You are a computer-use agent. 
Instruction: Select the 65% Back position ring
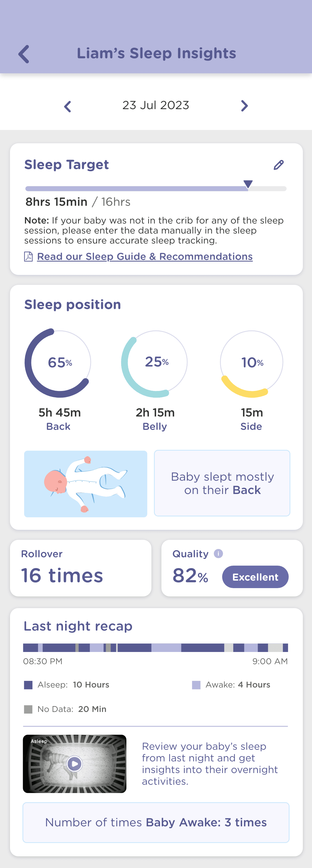[58, 363]
